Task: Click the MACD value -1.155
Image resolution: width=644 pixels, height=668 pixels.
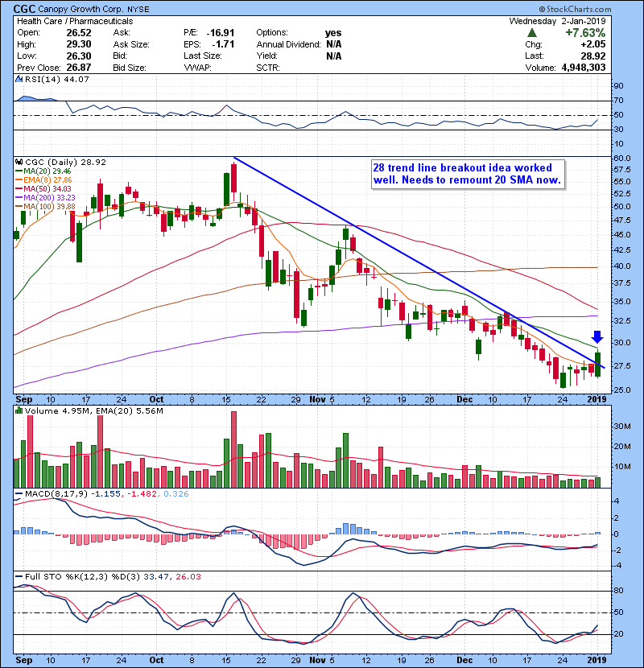Action: click(106, 494)
